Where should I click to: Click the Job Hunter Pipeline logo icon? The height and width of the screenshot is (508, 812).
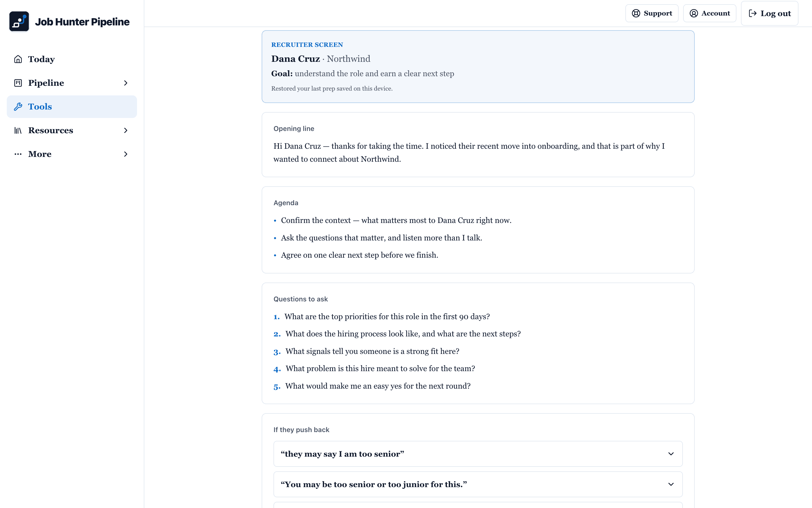click(19, 21)
